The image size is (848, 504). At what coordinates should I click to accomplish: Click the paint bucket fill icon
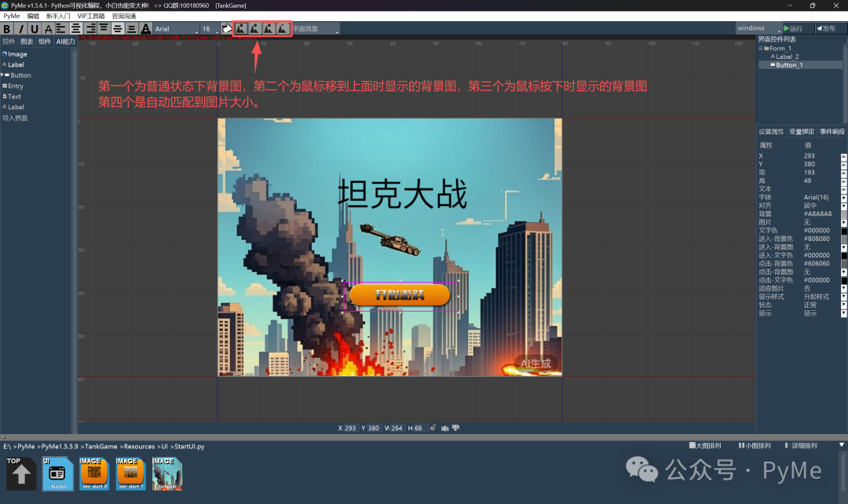click(x=227, y=29)
